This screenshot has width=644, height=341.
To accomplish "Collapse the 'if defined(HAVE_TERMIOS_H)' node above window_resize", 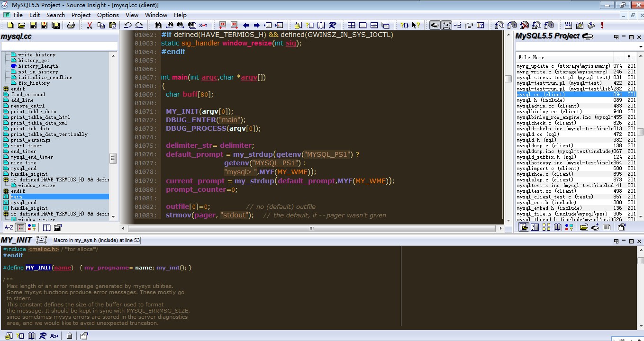I will tap(6, 179).
